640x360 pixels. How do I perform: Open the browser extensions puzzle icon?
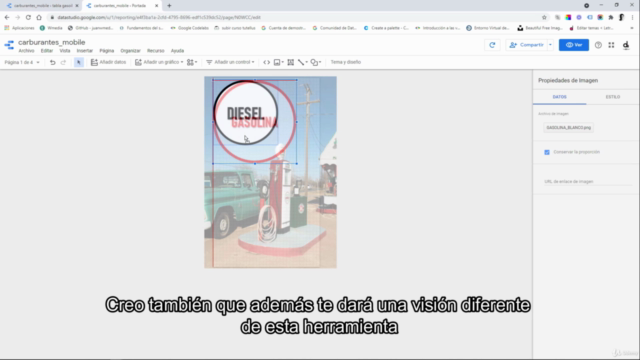click(x=611, y=18)
